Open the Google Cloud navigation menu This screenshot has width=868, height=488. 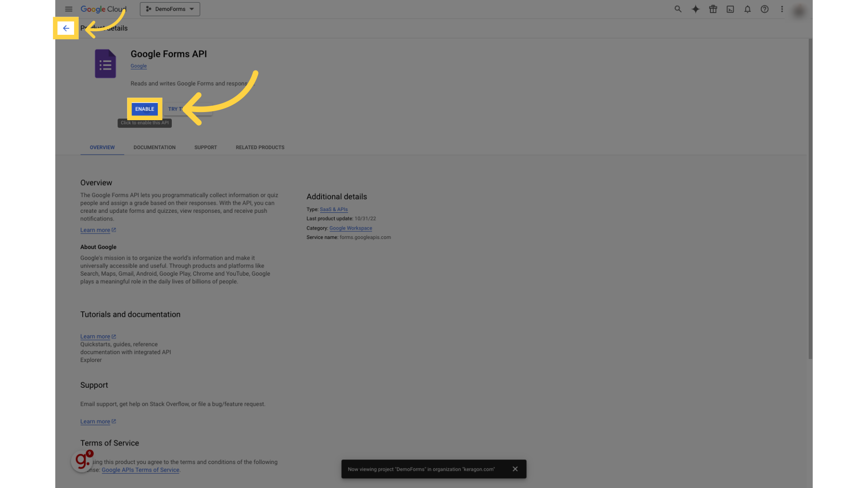pos(69,9)
